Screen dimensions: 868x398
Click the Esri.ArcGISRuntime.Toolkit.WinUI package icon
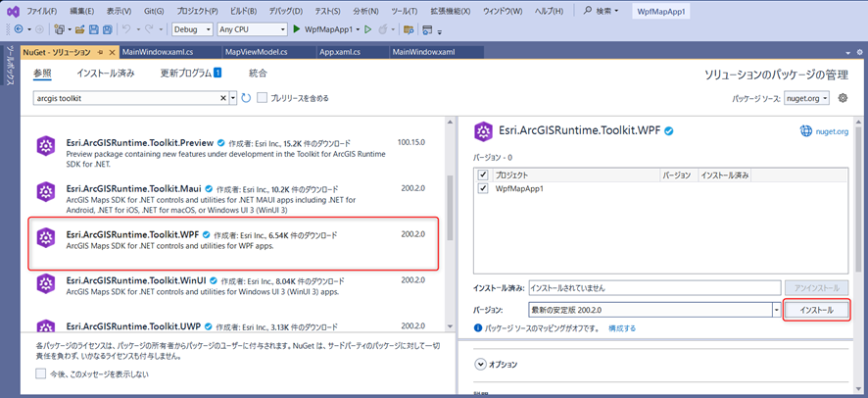[x=46, y=284]
